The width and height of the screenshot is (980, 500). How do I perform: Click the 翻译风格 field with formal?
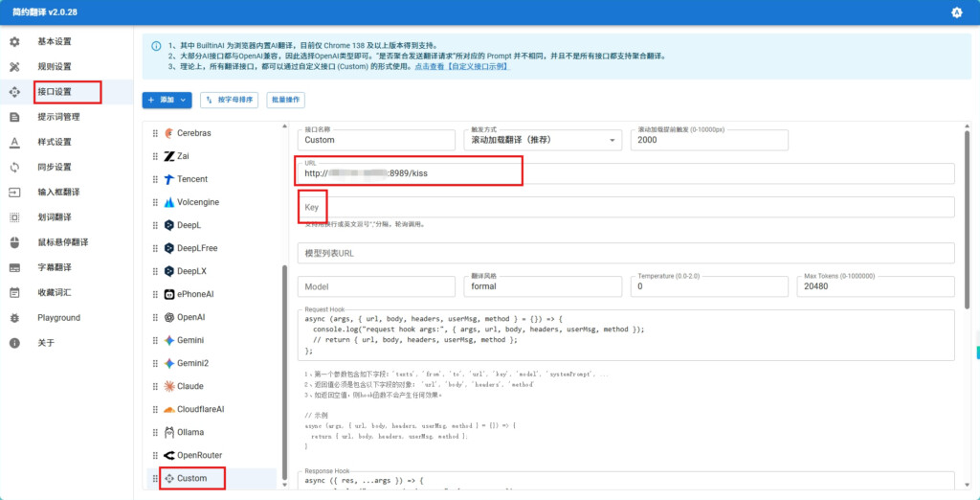[543, 286]
